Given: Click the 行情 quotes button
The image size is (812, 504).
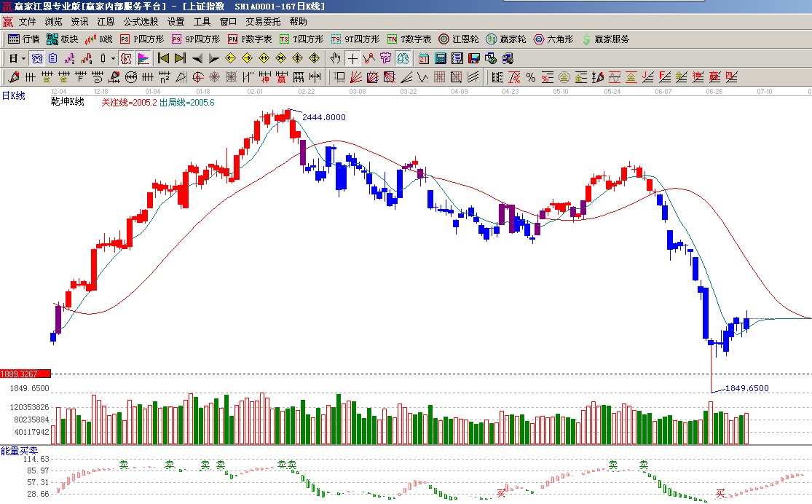Looking at the screenshot, I should pyautogui.click(x=23, y=39).
